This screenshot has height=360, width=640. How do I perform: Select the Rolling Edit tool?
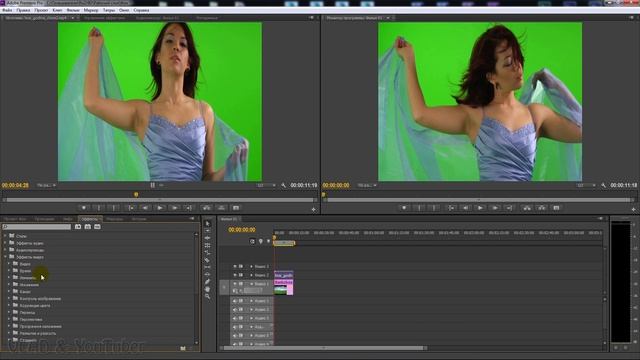pyautogui.click(x=207, y=245)
